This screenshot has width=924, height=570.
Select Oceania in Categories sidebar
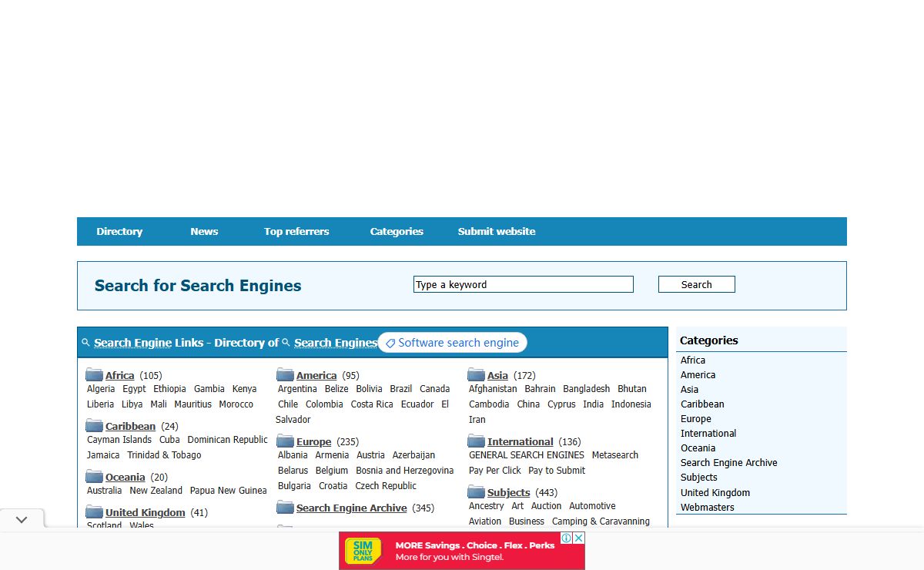(698, 448)
